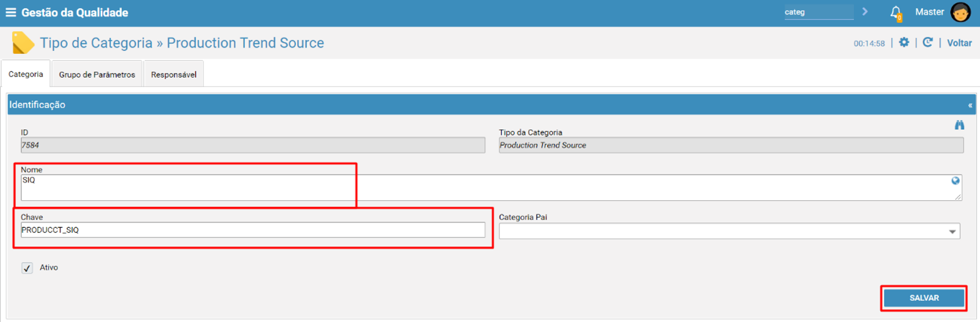Click the Identificação section header
This screenshot has height=322, width=980.
tap(492, 105)
